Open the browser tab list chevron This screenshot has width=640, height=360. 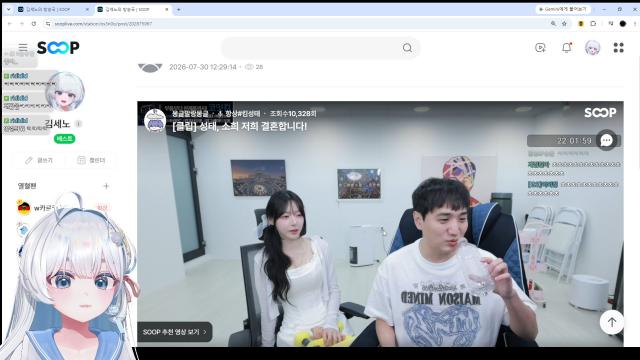[9, 9]
